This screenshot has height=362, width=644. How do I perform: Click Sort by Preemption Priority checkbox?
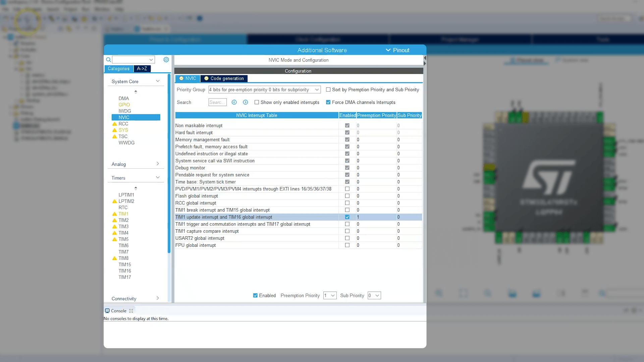pyautogui.click(x=328, y=90)
